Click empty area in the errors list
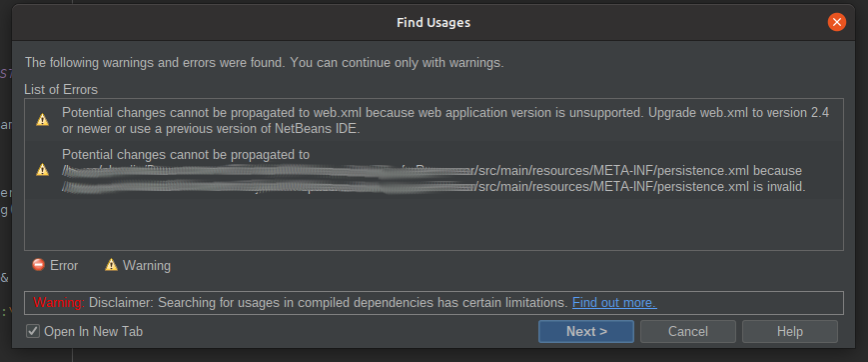868x362 pixels. click(x=434, y=225)
